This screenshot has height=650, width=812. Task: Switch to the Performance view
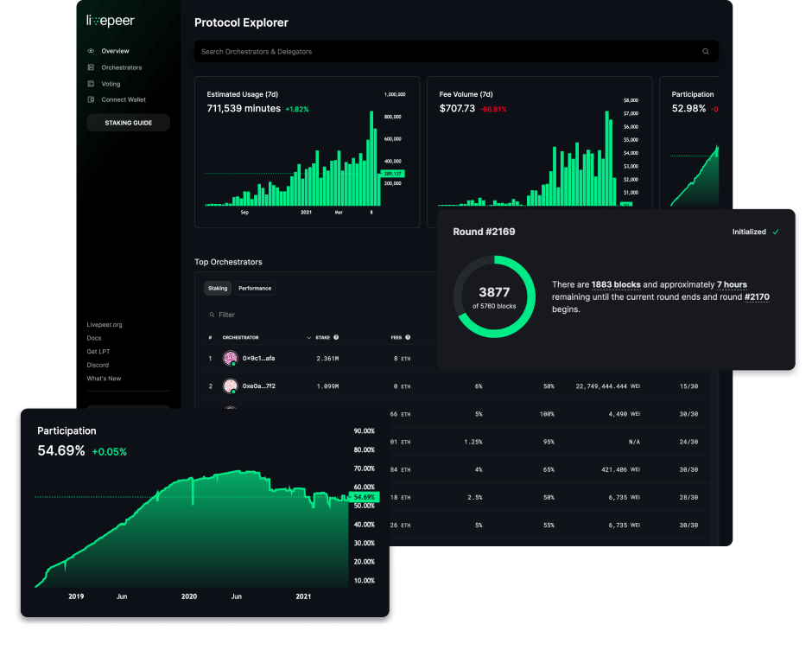coord(255,288)
